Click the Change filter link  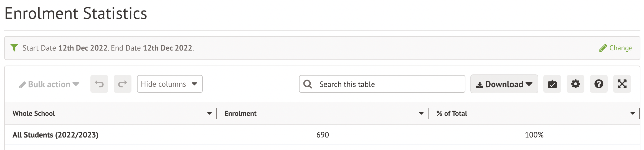pos(616,48)
